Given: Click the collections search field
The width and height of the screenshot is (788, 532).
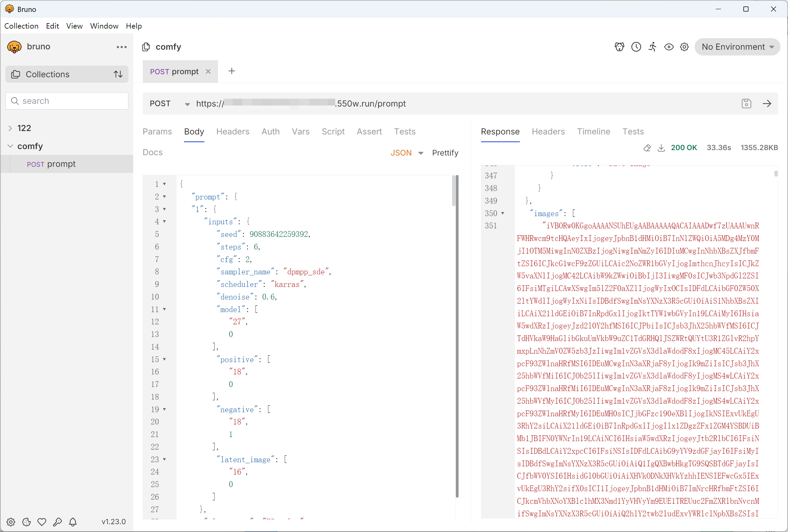Looking at the screenshot, I should 67,101.
